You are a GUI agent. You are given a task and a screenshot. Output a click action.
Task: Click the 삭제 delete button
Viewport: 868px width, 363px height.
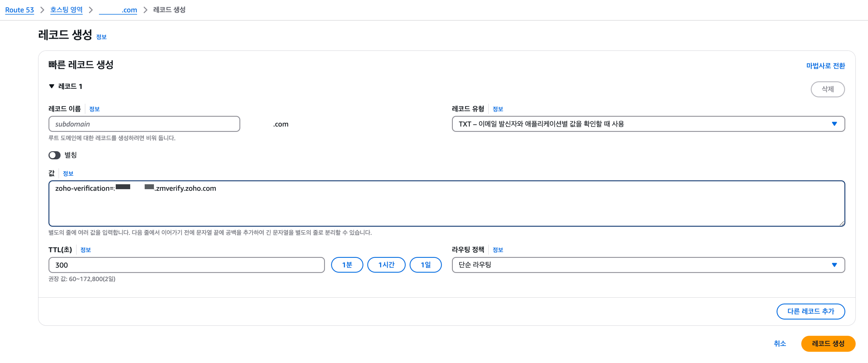[x=827, y=89]
